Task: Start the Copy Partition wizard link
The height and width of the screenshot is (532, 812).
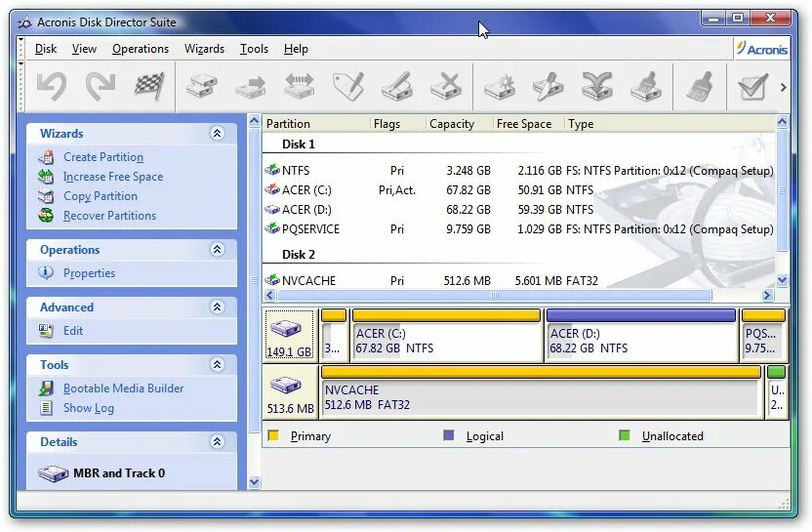Action: point(101,196)
